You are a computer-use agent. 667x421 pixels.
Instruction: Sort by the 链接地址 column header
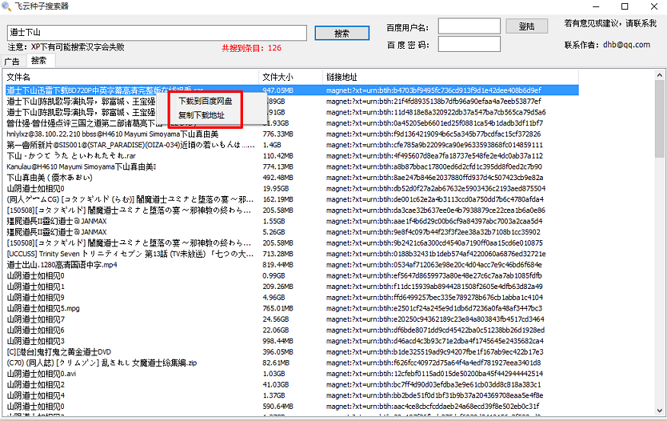pyautogui.click(x=450, y=77)
